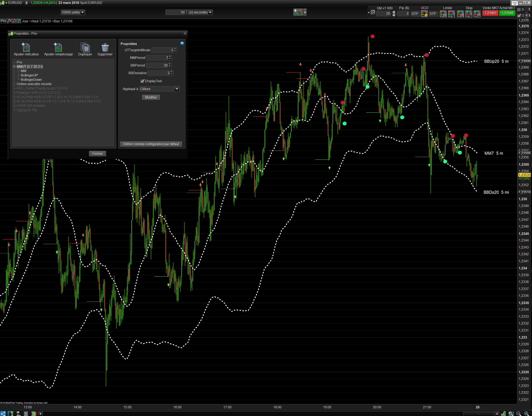Screen dimensions: 532x416
Task: Click the zoom out magnifier icon
Action: pyautogui.click(x=519, y=414)
